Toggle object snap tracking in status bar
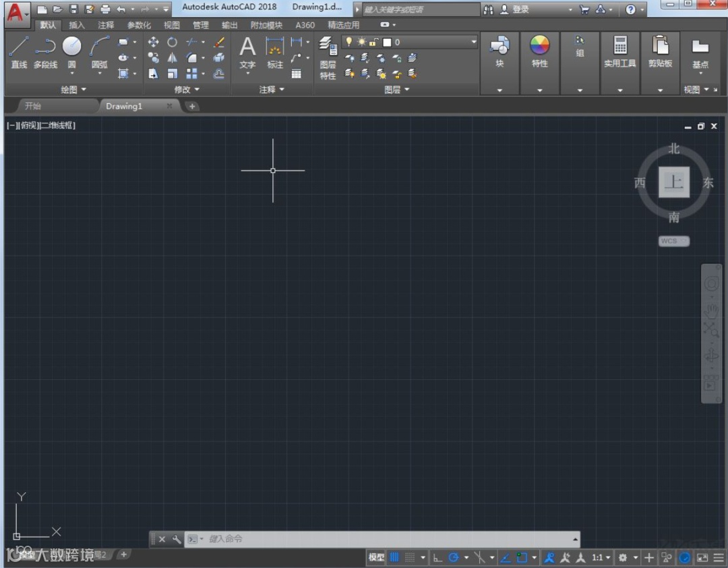Screen dimensions: 728x568 (506, 557)
